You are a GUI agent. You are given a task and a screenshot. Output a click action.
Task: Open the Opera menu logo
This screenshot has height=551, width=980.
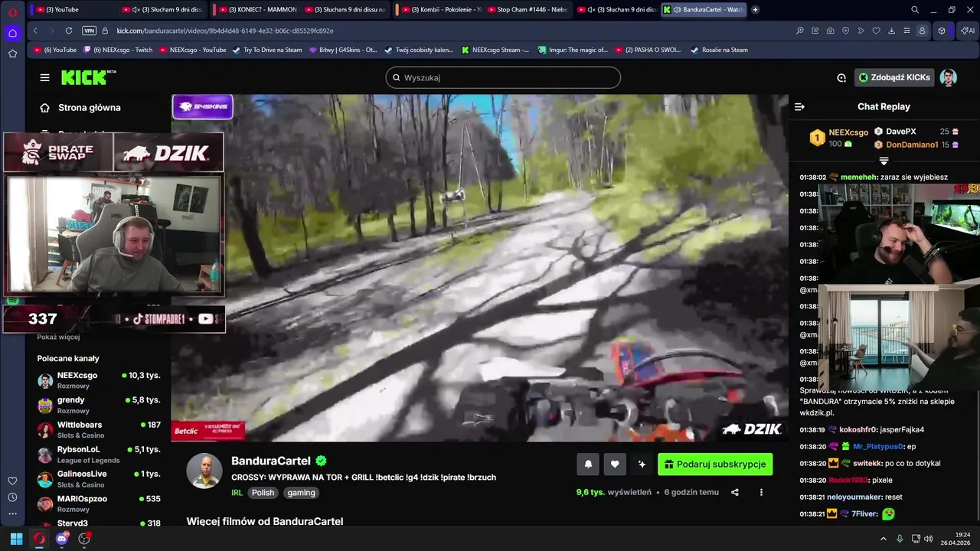pos(12,11)
